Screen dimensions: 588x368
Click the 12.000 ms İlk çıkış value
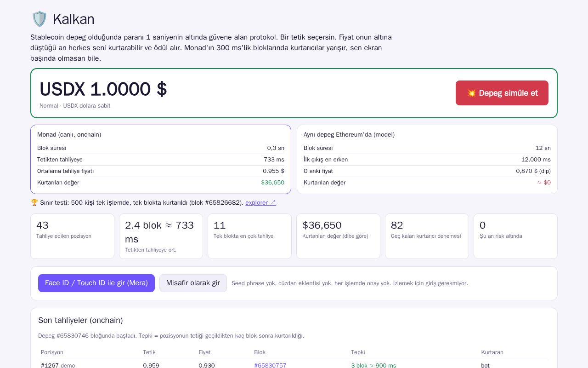click(x=536, y=160)
